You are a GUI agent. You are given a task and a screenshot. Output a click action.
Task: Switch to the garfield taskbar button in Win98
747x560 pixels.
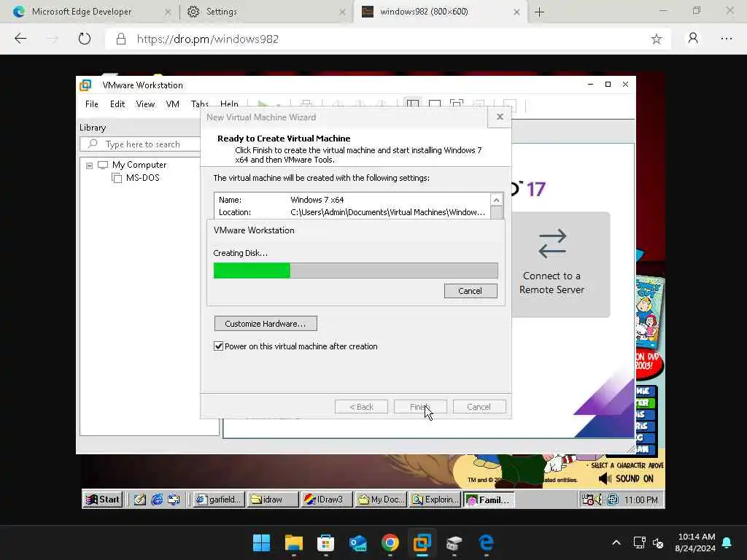(219, 499)
